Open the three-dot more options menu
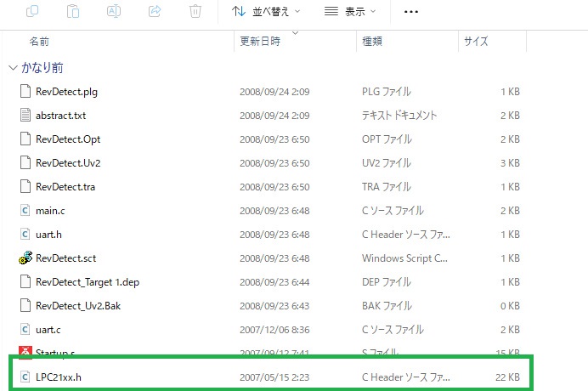 411,12
